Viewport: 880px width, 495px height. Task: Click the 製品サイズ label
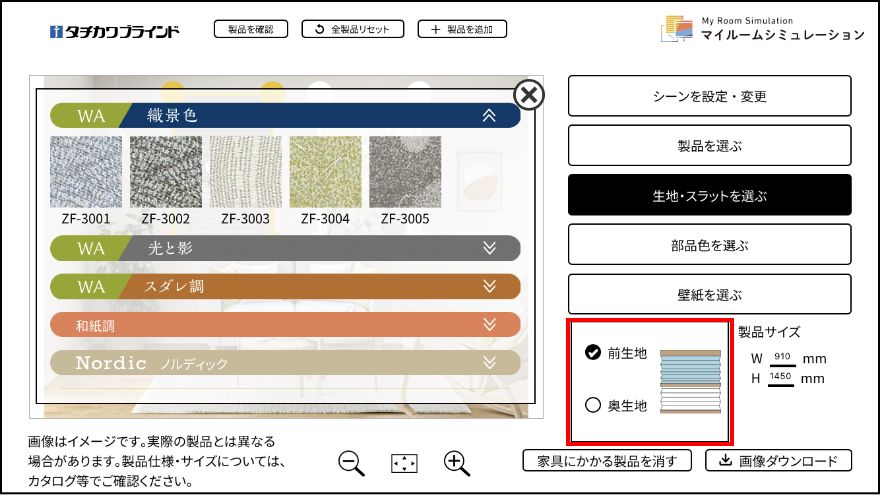pyautogui.click(x=769, y=332)
